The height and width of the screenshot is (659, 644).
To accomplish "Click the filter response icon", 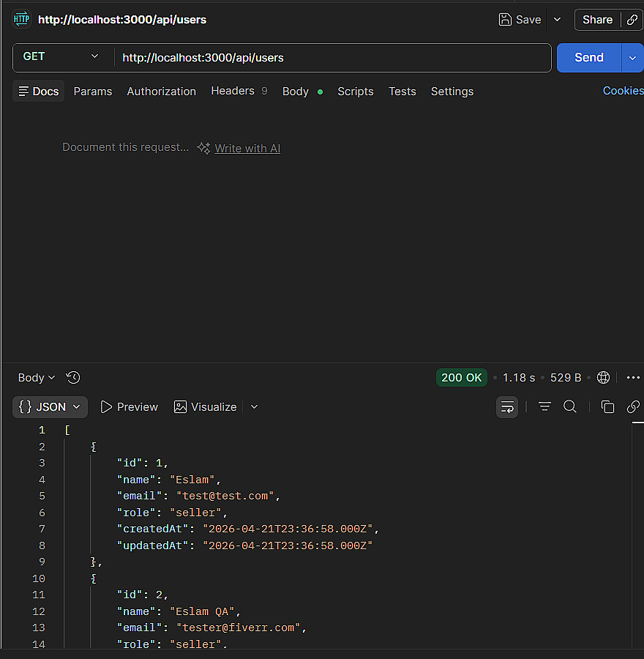I will click(544, 407).
